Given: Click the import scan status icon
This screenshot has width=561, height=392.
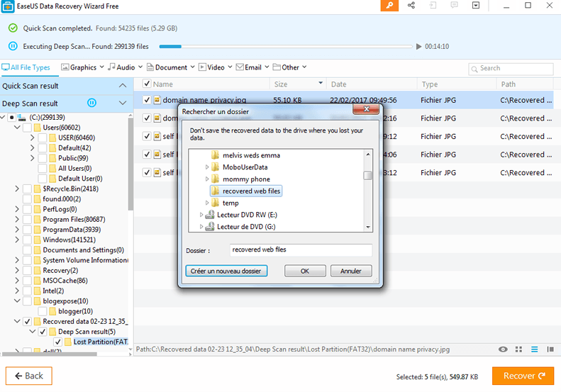Looking at the screenshot, I should pos(433,6).
